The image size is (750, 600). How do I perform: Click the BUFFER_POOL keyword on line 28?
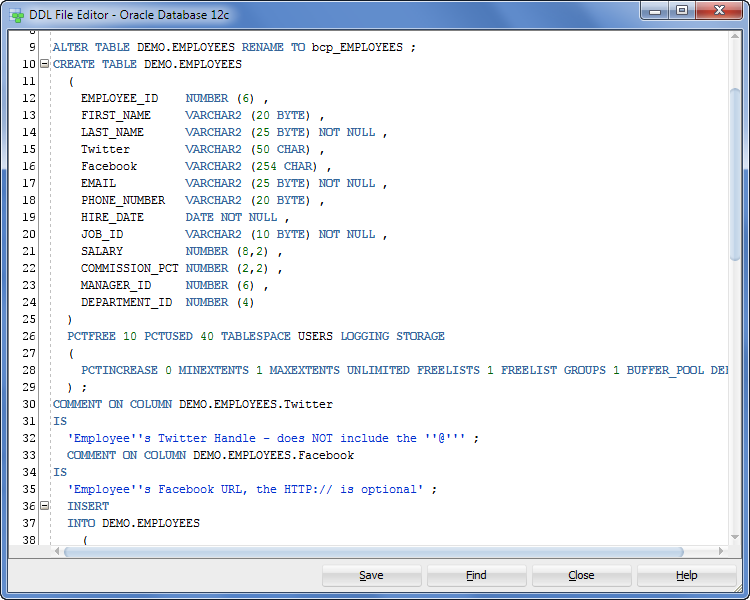pyautogui.click(x=665, y=370)
